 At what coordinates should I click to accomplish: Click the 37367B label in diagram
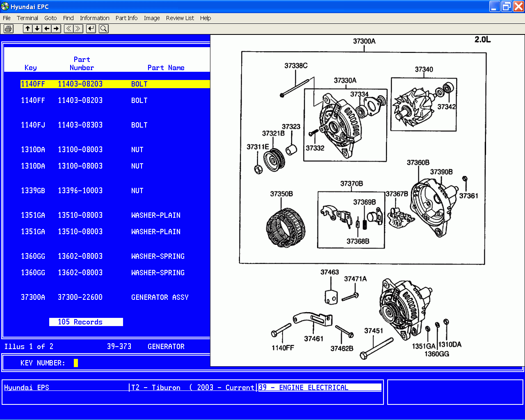click(397, 194)
